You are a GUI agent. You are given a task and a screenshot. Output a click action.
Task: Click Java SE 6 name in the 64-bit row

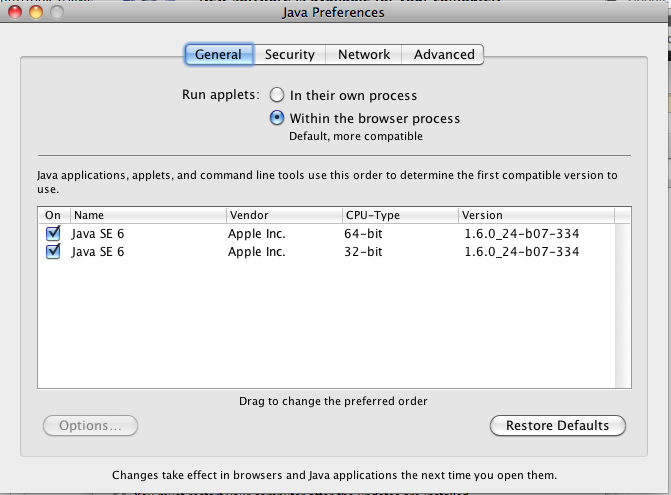[98, 234]
